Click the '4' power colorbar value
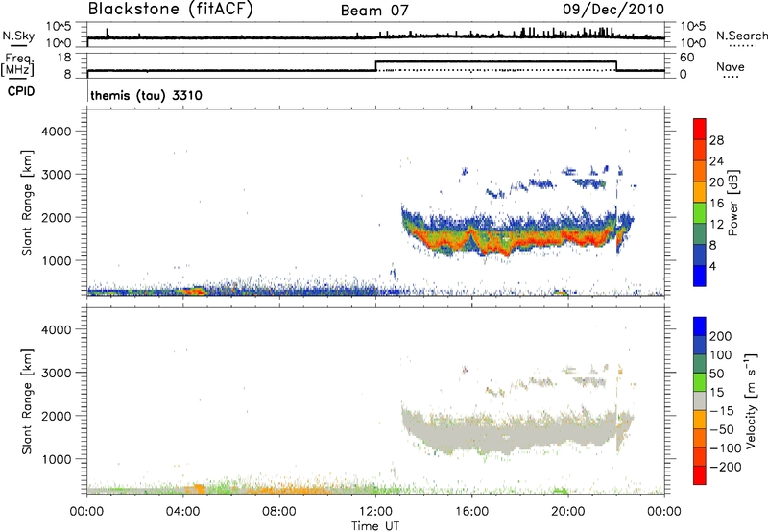 (713, 266)
